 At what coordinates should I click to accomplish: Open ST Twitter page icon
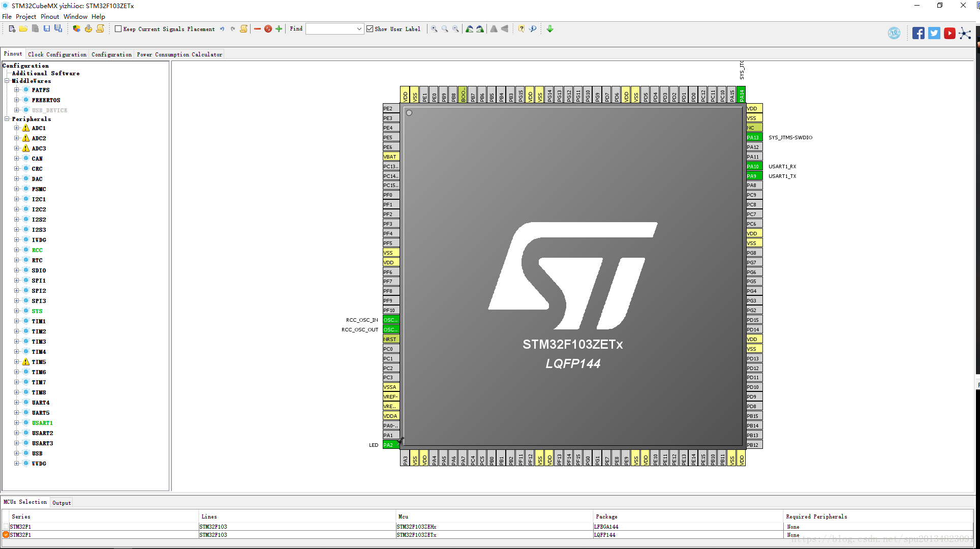click(x=934, y=34)
